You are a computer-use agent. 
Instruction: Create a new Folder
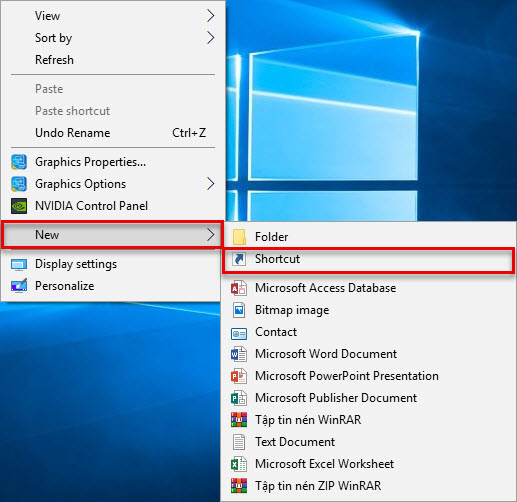(x=368, y=237)
